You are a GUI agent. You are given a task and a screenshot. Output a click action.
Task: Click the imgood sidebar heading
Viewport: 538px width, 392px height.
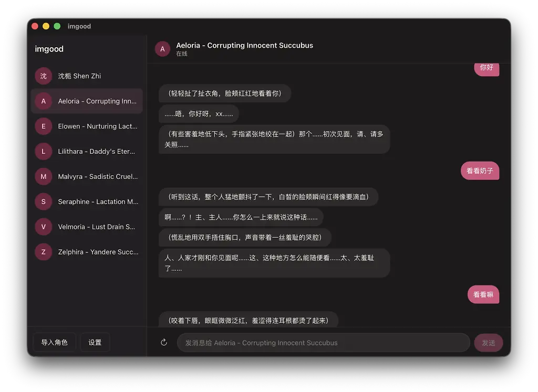tap(49, 49)
